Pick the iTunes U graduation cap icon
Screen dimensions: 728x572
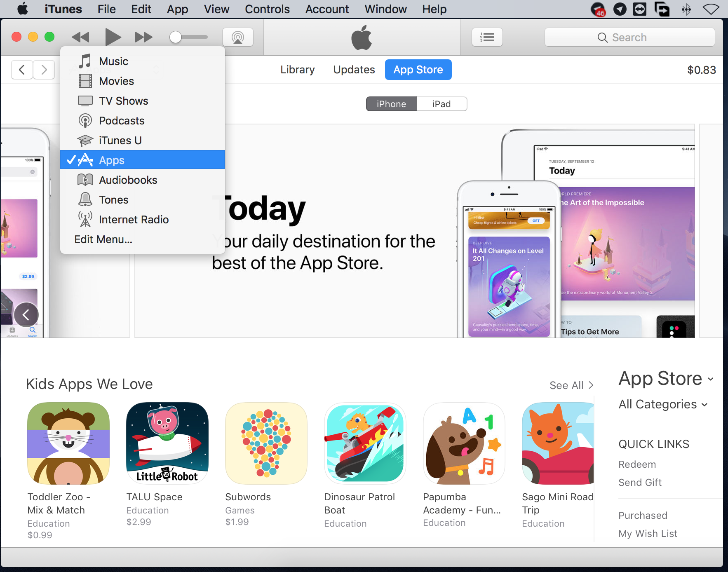(85, 141)
